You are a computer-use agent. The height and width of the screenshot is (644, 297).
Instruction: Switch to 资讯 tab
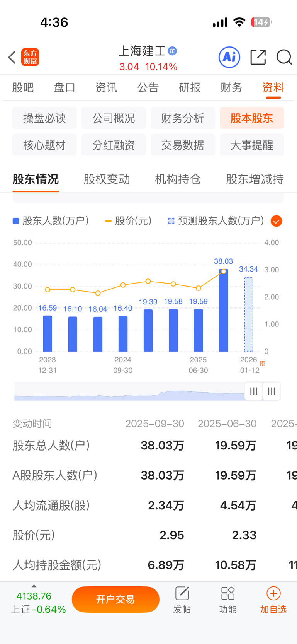coord(106,87)
